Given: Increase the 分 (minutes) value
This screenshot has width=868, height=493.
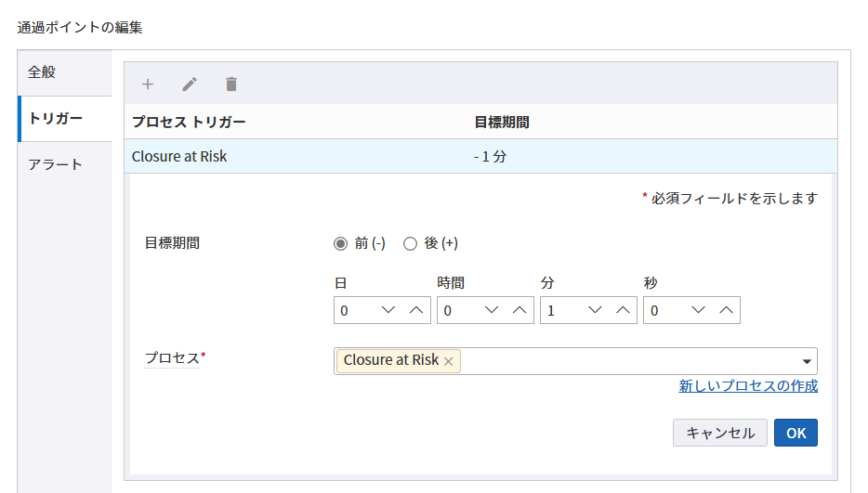Looking at the screenshot, I should coord(623,311).
